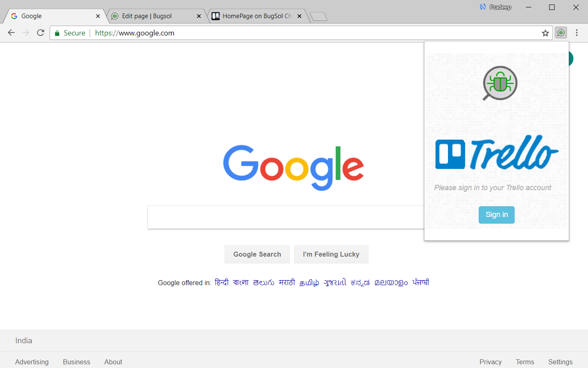Click the address bar URL field
Image resolution: width=588 pixels, height=368 pixels.
point(299,33)
